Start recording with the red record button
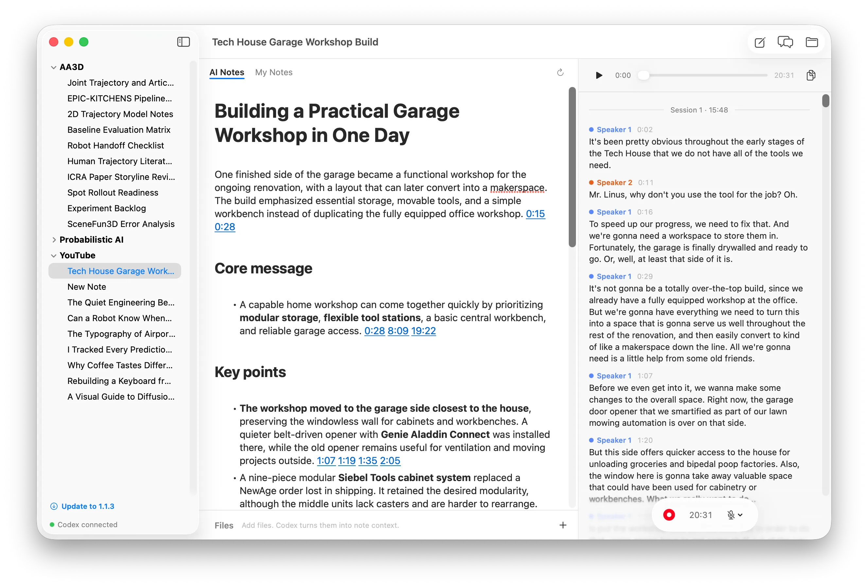This screenshot has width=868, height=588. (668, 515)
